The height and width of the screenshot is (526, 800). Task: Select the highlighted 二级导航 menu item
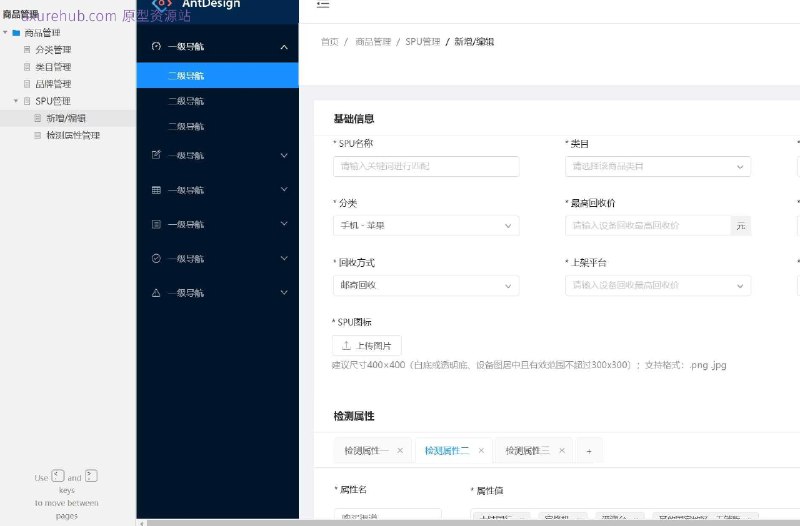pos(217,76)
